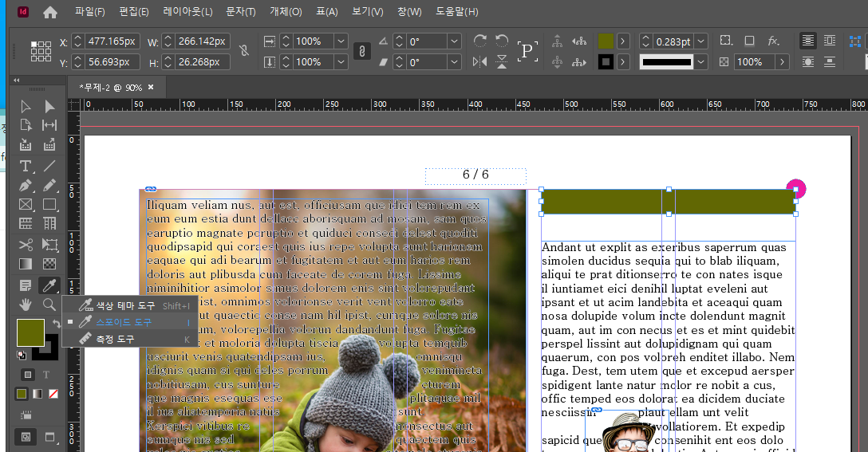
Task: Expand the opacity slider arrow
Action: 782,62
